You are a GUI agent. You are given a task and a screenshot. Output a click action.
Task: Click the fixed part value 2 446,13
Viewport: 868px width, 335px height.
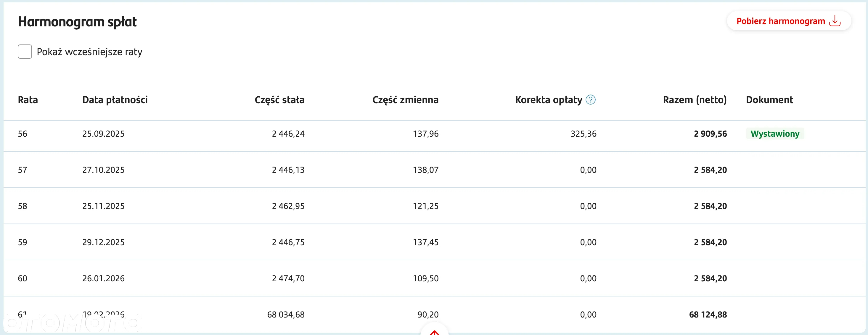288,170
